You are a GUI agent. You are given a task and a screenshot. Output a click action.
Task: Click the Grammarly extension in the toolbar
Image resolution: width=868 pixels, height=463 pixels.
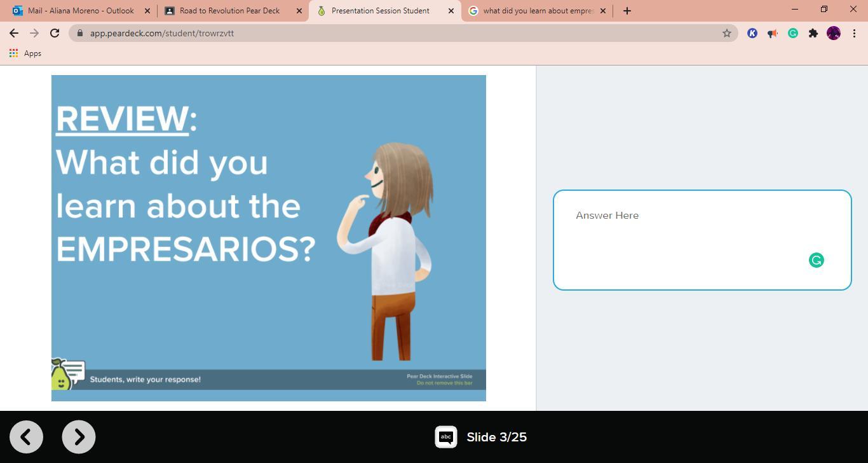(x=792, y=33)
